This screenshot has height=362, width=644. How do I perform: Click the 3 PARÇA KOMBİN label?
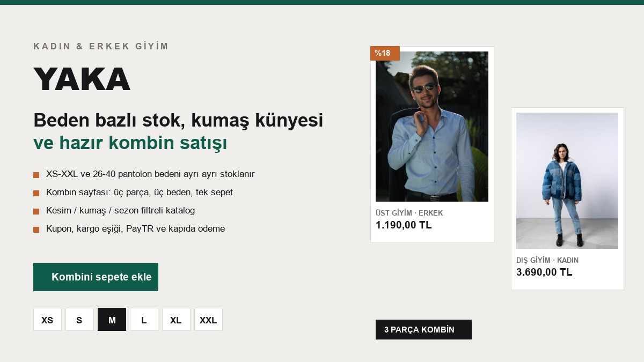423,329
